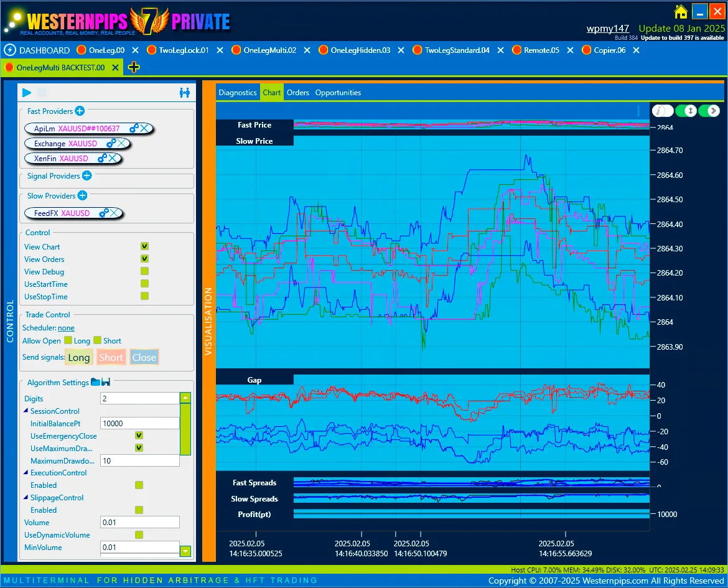Image resolution: width=728 pixels, height=588 pixels.
Task: Click the settings list scrollbar thumb
Action: (185, 429)
